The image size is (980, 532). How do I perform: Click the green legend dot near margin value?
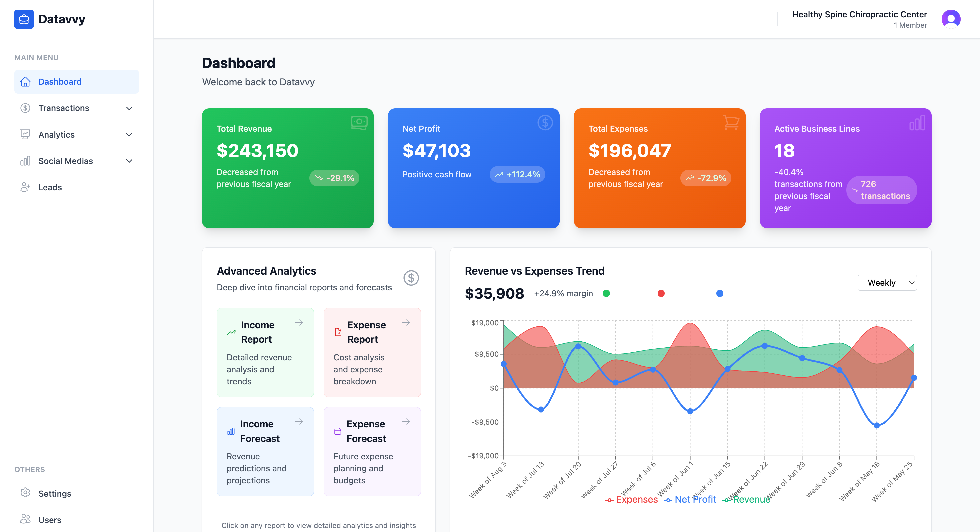pyautogui.click(x=607, y=293)
